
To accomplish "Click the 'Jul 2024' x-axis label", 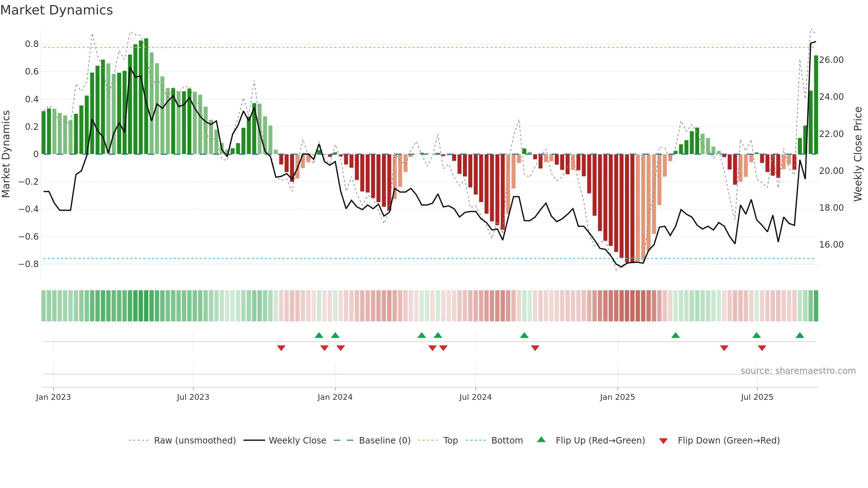I will pos(476,397).
